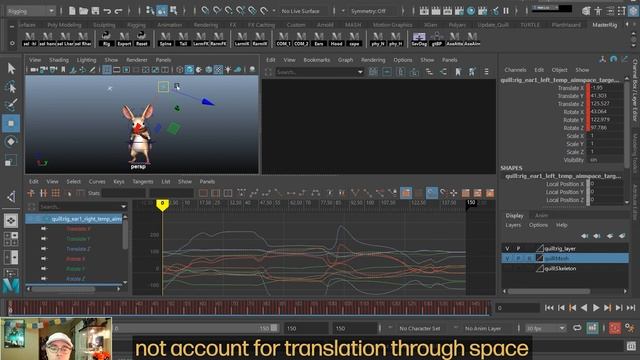Screen dimensions: 640x360
Task: Click the Translate X channel value field
Action: click(x=606, y=88)
